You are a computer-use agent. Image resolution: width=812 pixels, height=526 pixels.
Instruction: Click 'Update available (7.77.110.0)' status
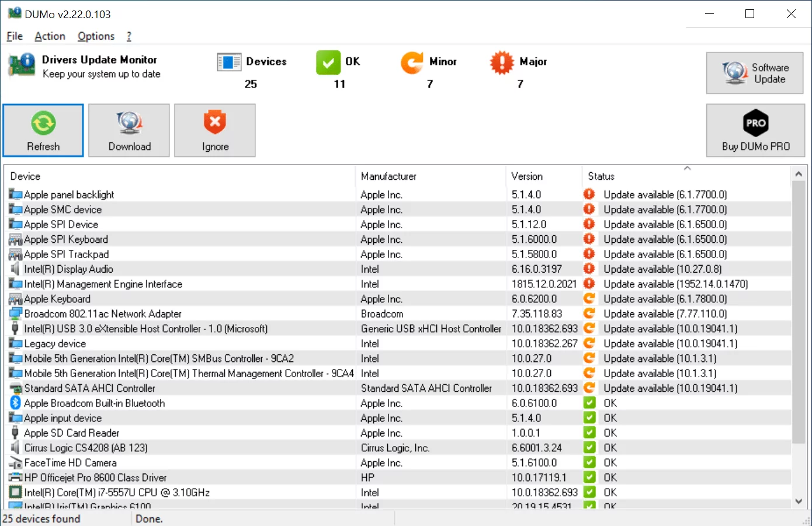[665, 313]
